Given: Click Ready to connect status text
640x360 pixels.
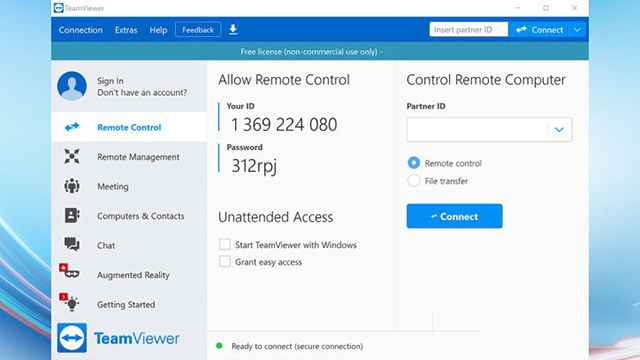Looking at the screenshot, I should [297, 346].
